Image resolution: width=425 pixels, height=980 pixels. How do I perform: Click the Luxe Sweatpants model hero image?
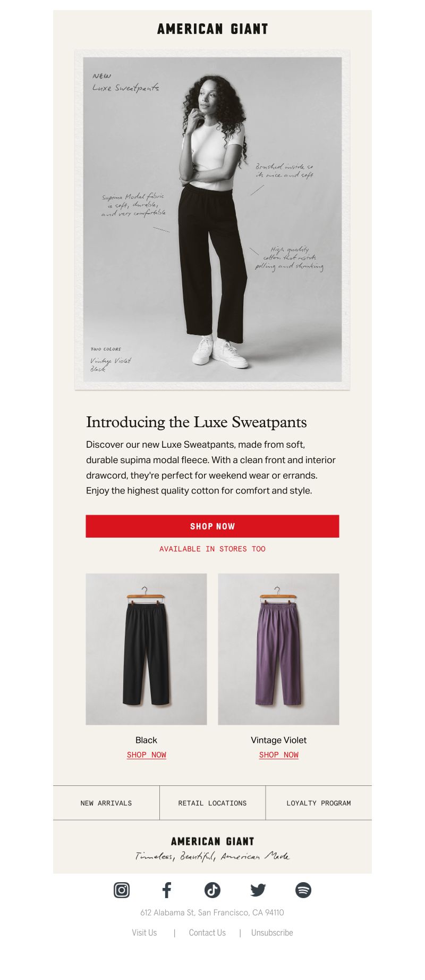tap(212, 220)
